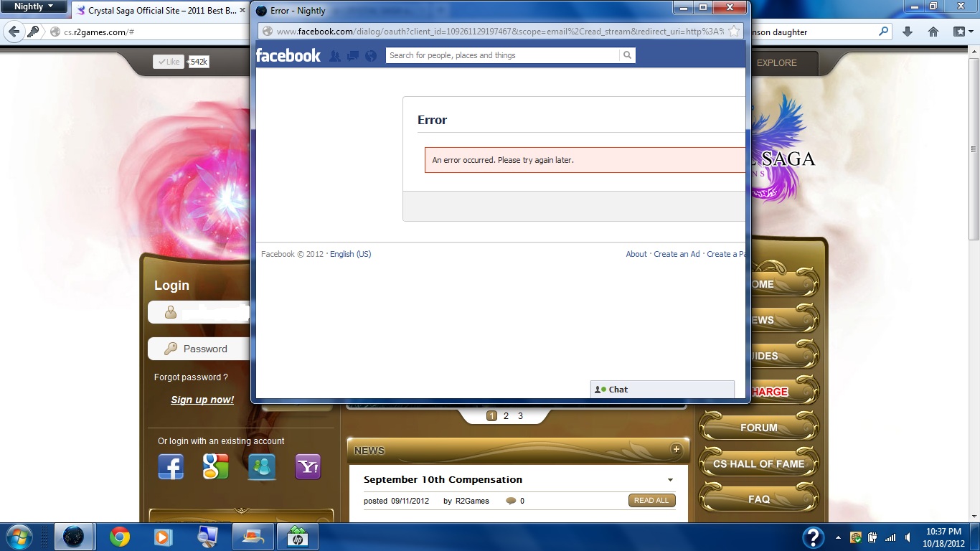The image size is (980, 551).
Task: Bookmark the popup page with the star
Action: [x=734, y=32]
